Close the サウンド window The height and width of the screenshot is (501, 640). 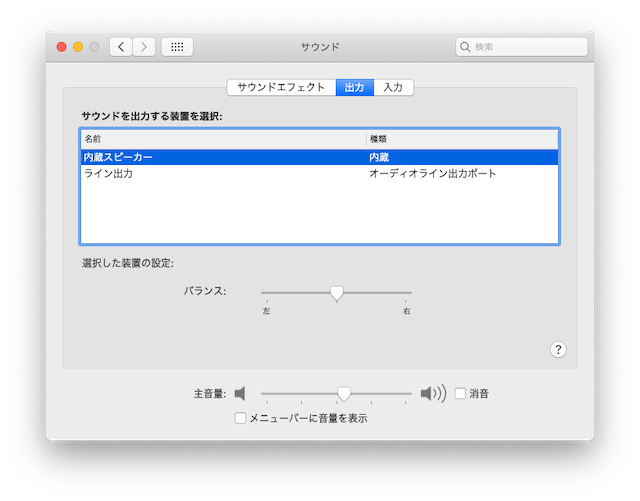pos(62,47)
